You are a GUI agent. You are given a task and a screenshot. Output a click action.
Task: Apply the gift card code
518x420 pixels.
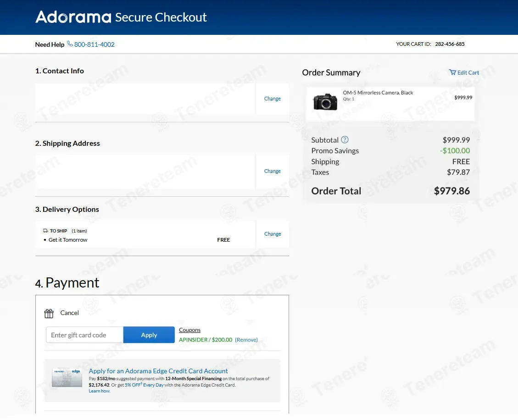coord(149,335)
